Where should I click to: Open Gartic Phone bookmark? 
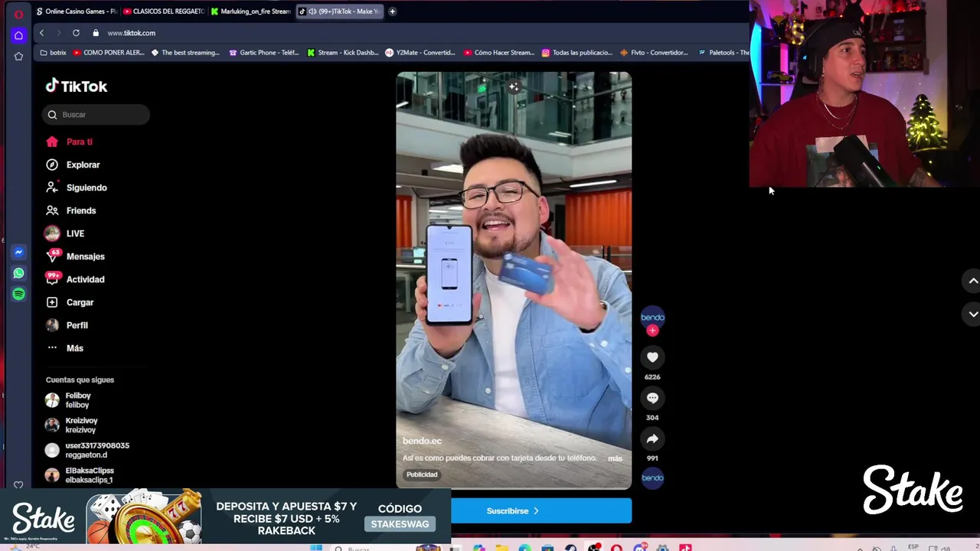coord(264,53)
